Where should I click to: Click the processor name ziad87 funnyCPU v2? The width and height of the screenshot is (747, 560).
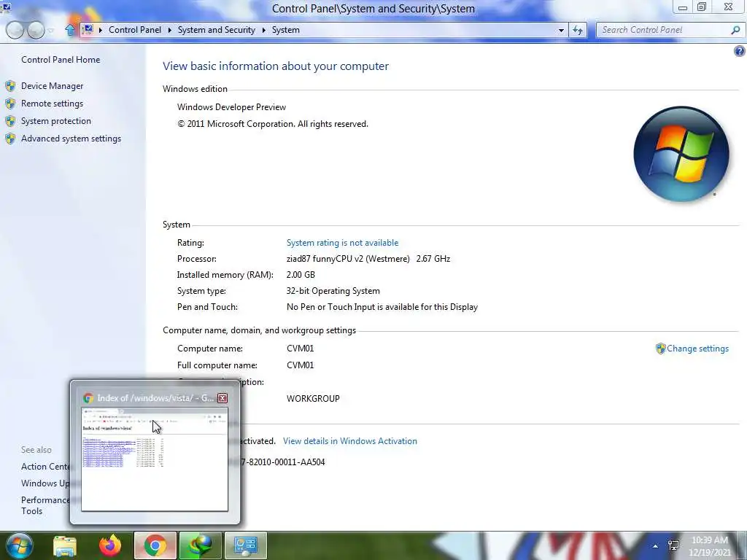pos(348,259)
